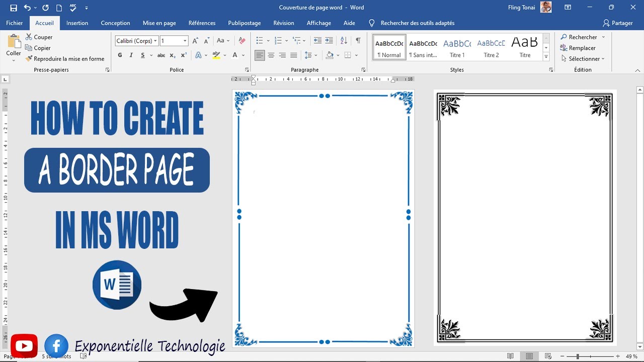Toggle italic (I) formatting
644x362 pixels.
pyautogui.click(x=131, y=55)
